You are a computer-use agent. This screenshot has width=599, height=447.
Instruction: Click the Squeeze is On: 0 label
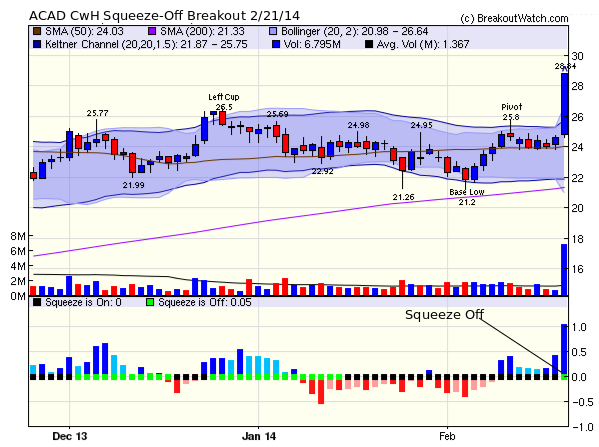[x=83, y=302]
